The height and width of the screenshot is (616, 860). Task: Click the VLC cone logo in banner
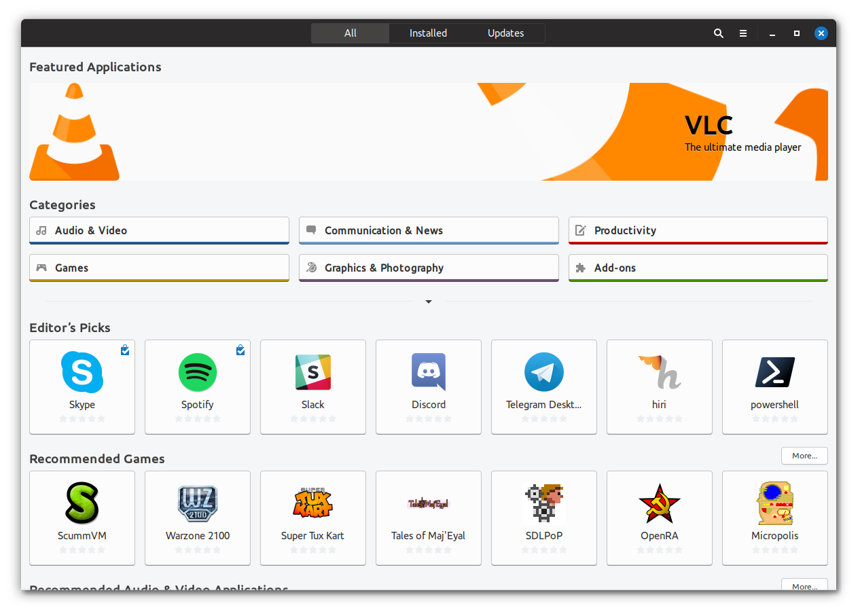74,132
